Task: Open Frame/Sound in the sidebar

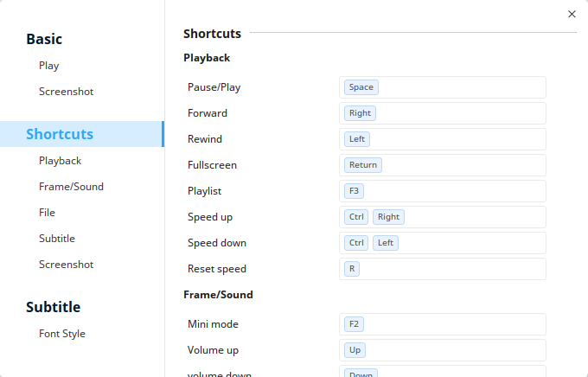Action: (x=71, y=187)
